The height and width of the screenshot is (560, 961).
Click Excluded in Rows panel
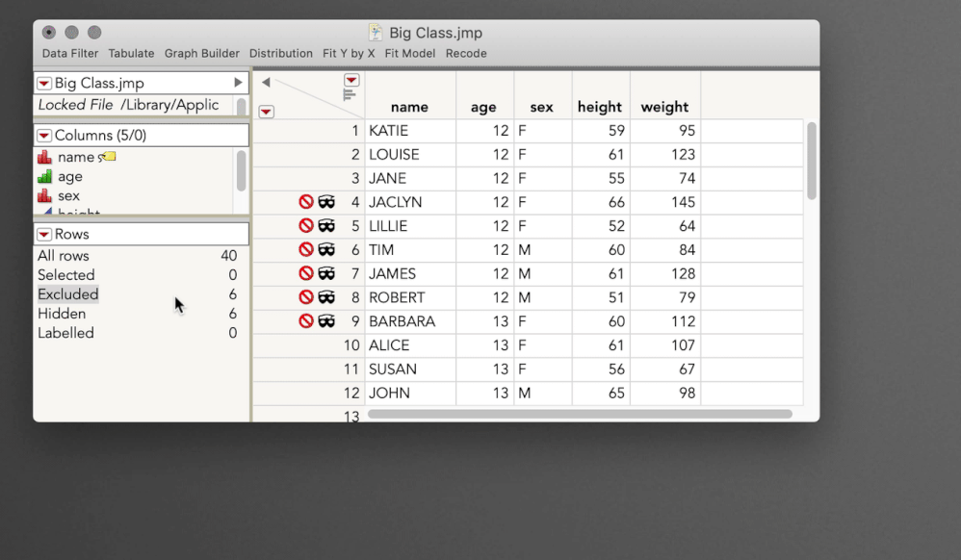click(x=68, y=294)
